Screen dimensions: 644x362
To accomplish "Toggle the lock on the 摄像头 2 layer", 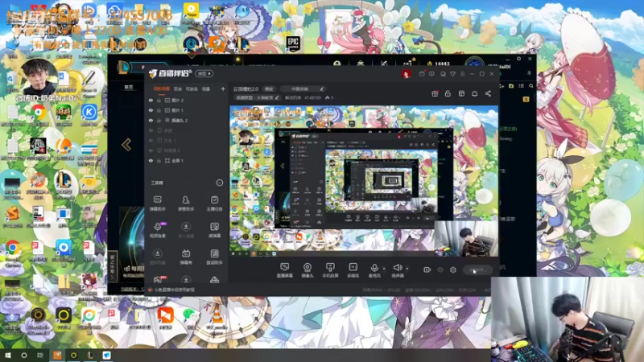I will (159, 120).
